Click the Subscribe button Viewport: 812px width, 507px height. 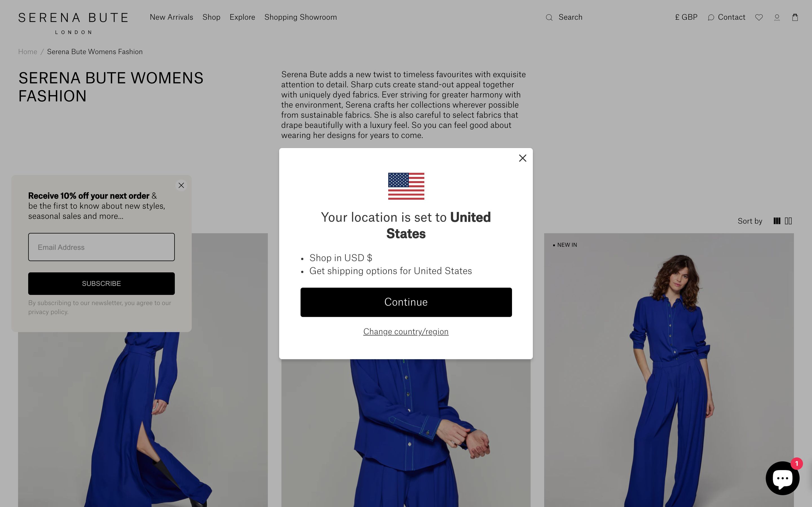(x=101, y=284)
